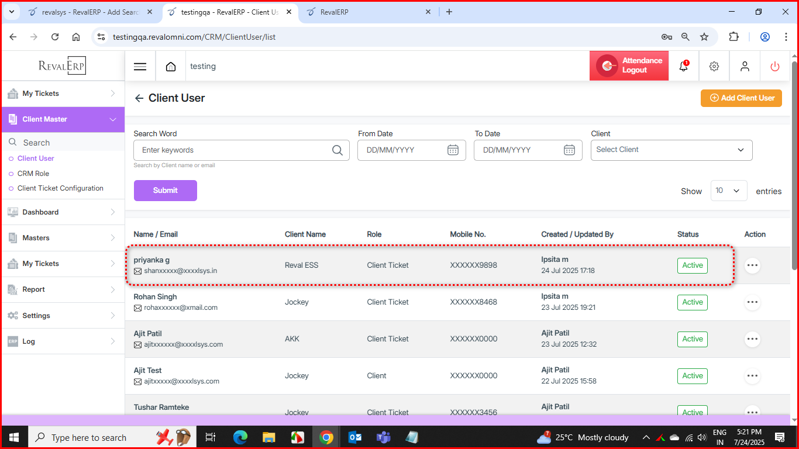Click the To Date input field
This screenshot has height=449, width=799.
tap(515, 150)
